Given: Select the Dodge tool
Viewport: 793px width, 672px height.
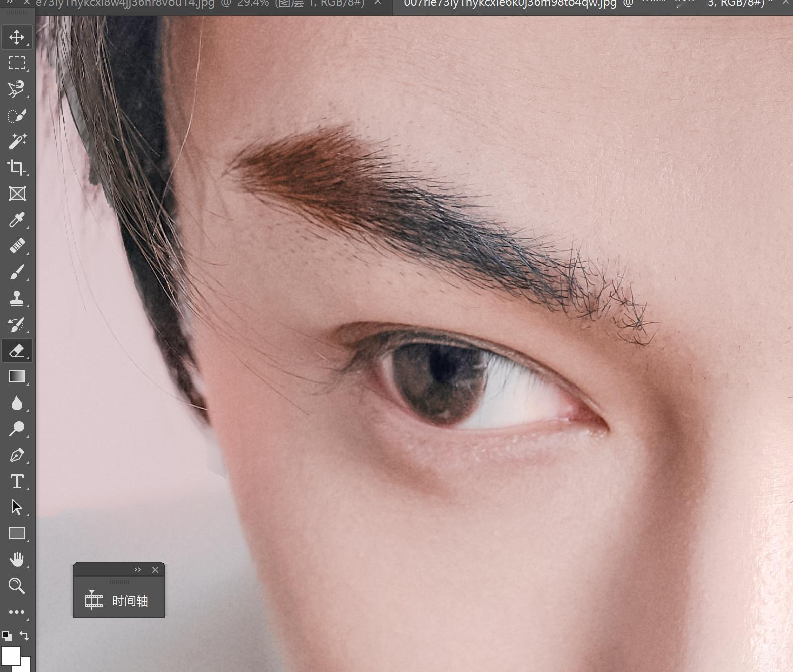Looking at the screenshot, I should 17,429.
